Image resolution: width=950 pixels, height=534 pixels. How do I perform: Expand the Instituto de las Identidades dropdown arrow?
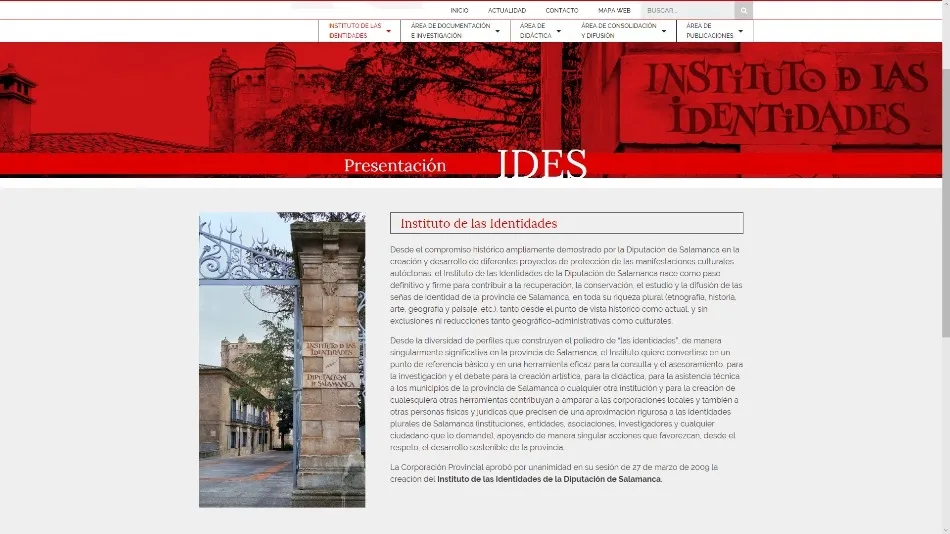click(x=389, y=31)
